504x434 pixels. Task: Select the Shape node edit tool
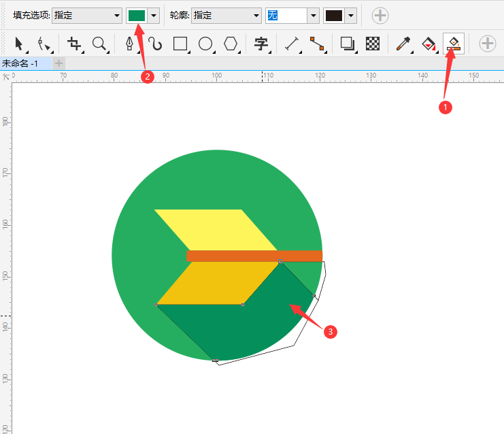tap(44, 44)
